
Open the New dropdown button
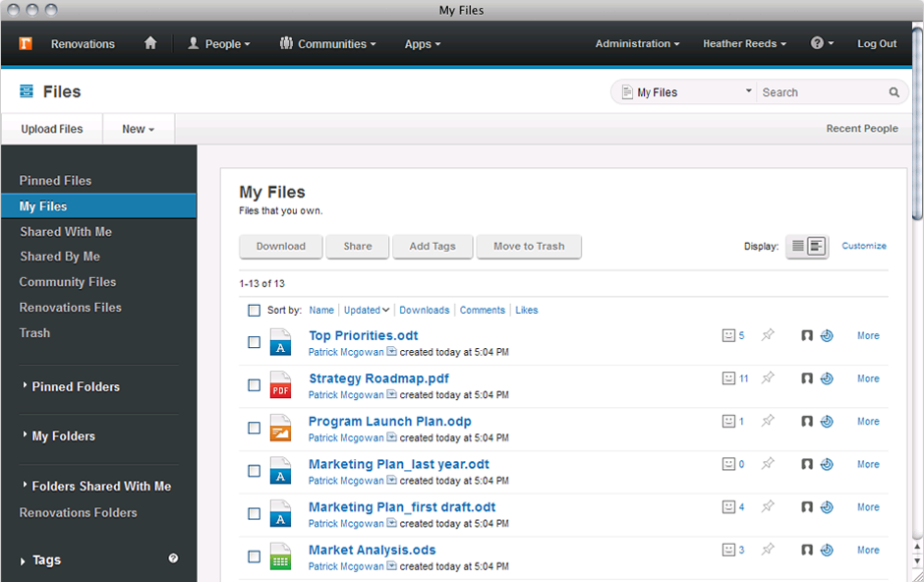pos(138,129)
